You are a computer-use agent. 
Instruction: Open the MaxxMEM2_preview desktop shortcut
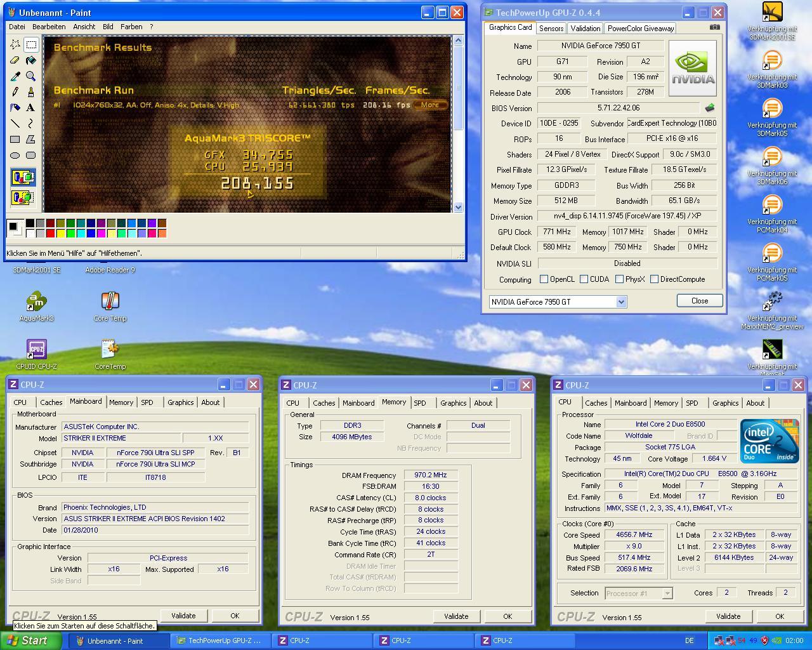tap(772, 311)
